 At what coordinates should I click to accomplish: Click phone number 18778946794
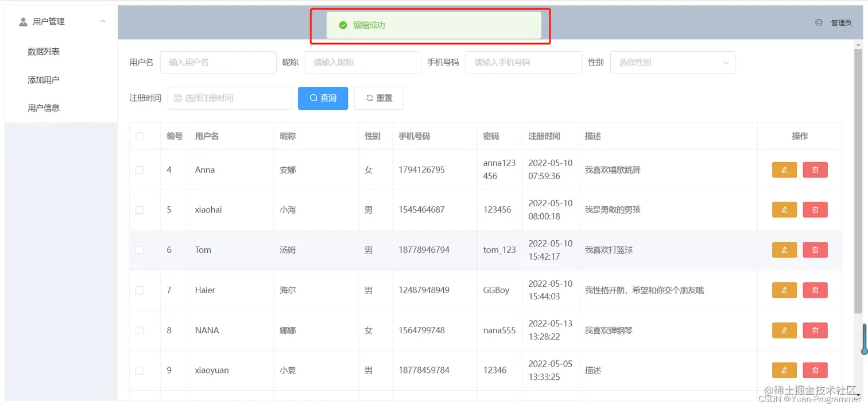point(424,250)
